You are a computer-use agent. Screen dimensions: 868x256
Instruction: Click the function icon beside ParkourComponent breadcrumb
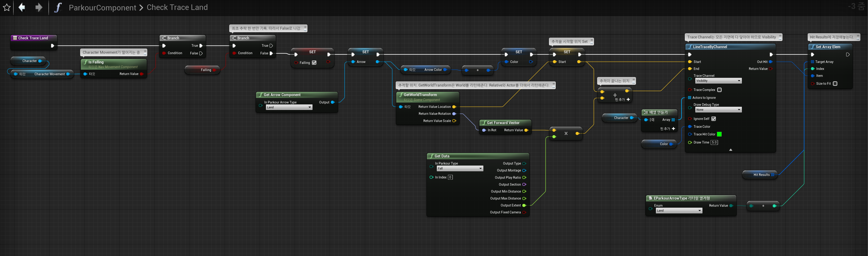pos(58,7)
